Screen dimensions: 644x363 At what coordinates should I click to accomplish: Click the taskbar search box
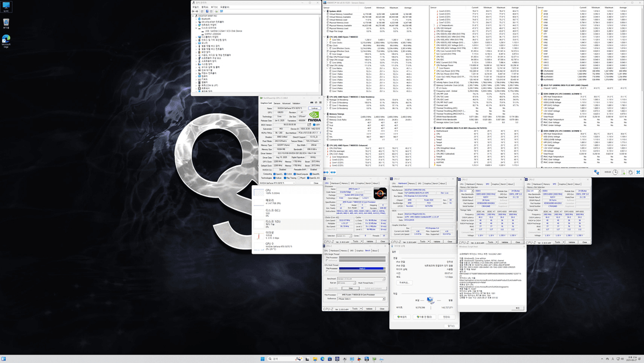point(285,359)
